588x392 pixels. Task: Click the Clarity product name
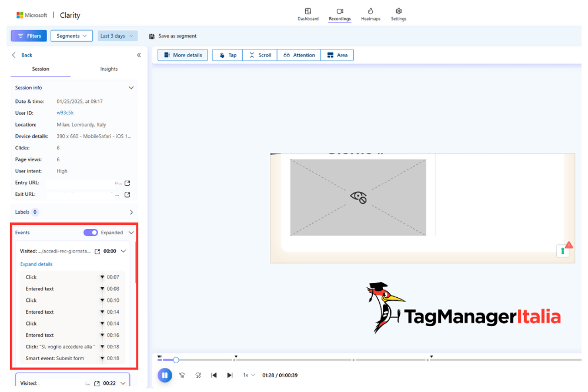(70, 15)
